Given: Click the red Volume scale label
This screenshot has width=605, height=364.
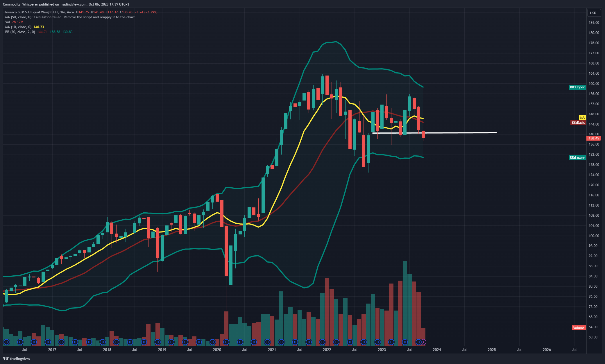Looking at the screenshot, I should 578,328.
